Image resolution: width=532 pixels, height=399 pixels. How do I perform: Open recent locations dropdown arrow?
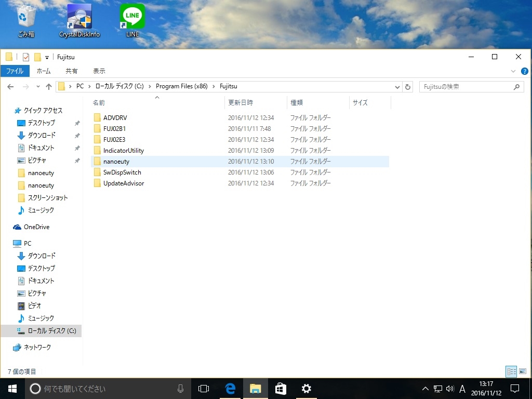(x=38, y=87)
